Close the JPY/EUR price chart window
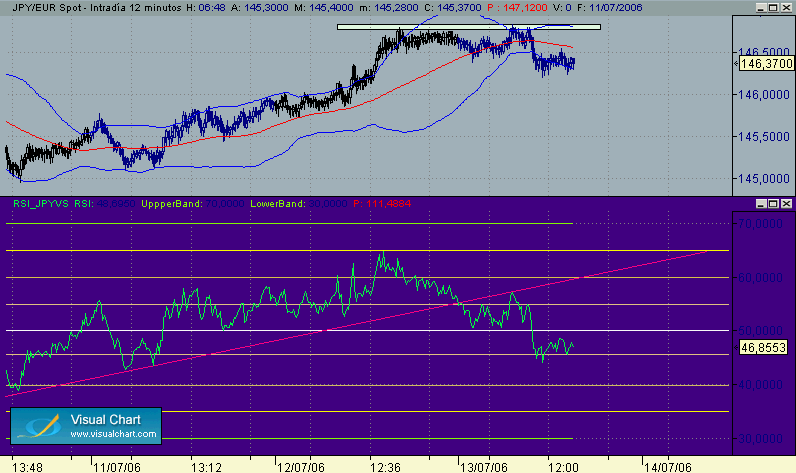The image size is (796, 473). [x=786, y=8]
